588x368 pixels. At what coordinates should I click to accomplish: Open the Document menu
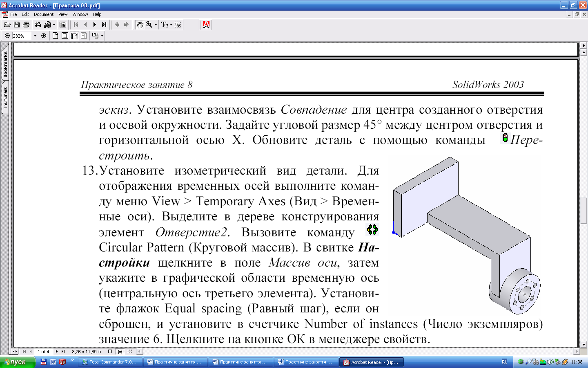43,14
